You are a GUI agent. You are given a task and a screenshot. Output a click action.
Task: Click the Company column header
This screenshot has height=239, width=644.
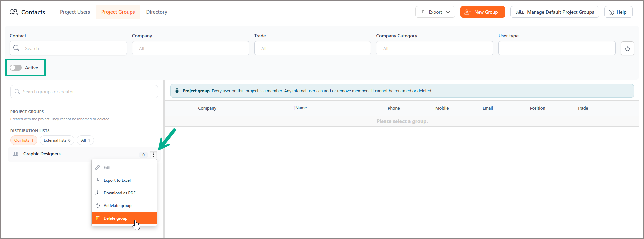(207, 108)
